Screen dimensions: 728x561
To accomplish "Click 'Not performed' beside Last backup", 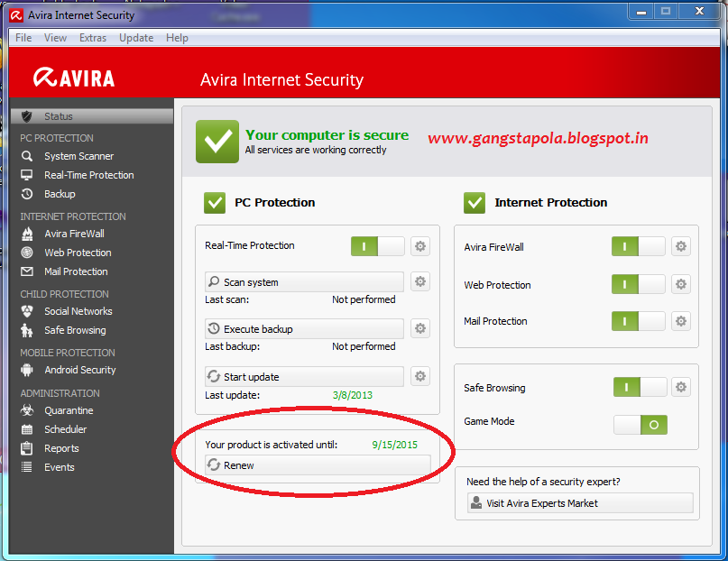I will [x=364, y=346].
